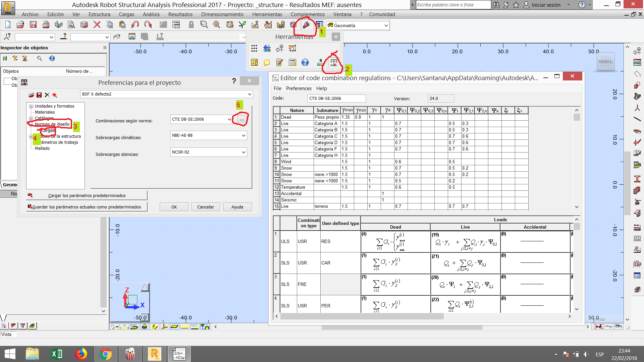644x362 pixels.
Task: Open BSF X defecto2 preferences dropdown
Action: pos(250,94)
